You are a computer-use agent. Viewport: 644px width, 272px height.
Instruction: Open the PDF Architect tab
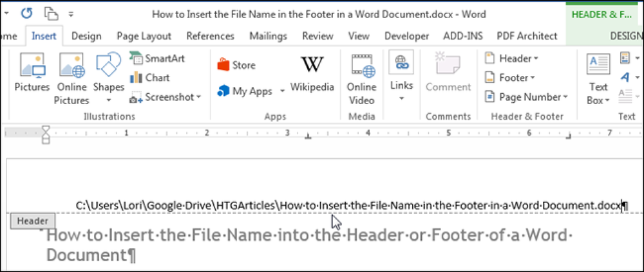(x=527, y=36)
